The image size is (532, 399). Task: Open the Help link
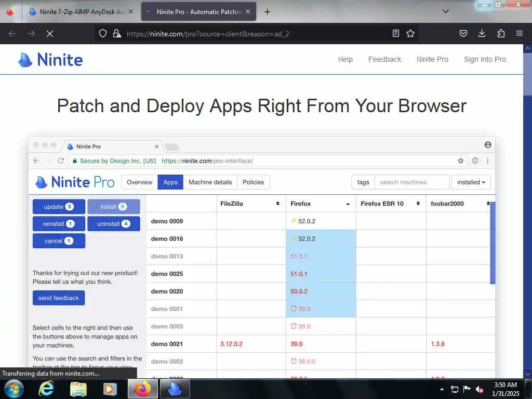coord(345,59)
